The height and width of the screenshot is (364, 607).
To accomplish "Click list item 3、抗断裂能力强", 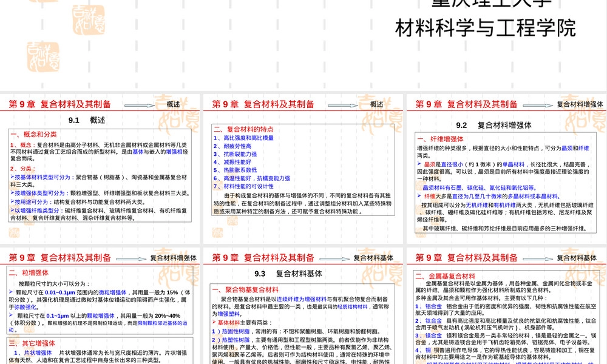I will pos(235,154).
